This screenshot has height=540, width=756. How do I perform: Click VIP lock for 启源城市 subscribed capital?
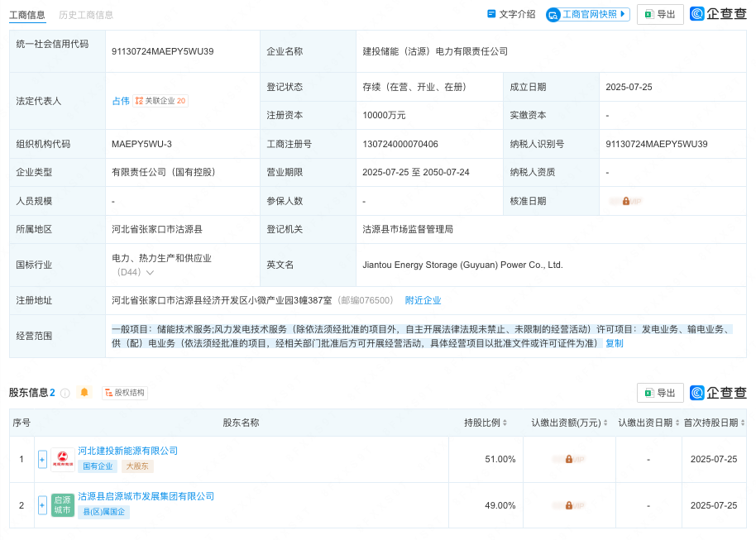(x=568, y=505)
